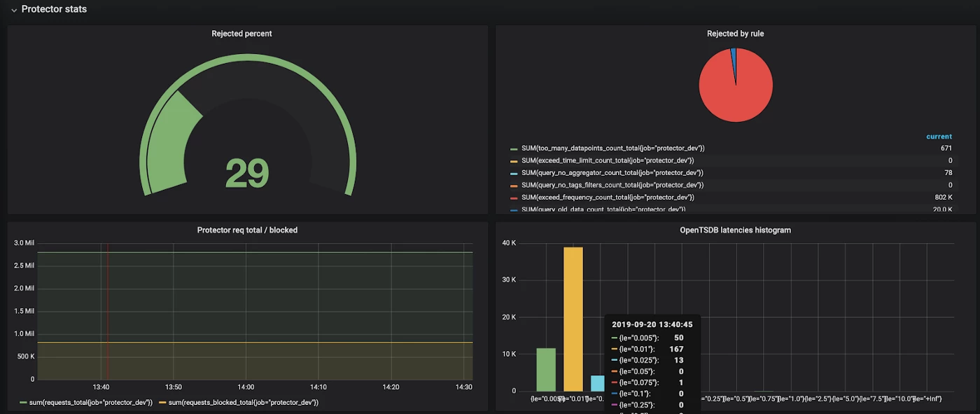
Task: Open the Rejected percent panel title menu
Action: 242,34
